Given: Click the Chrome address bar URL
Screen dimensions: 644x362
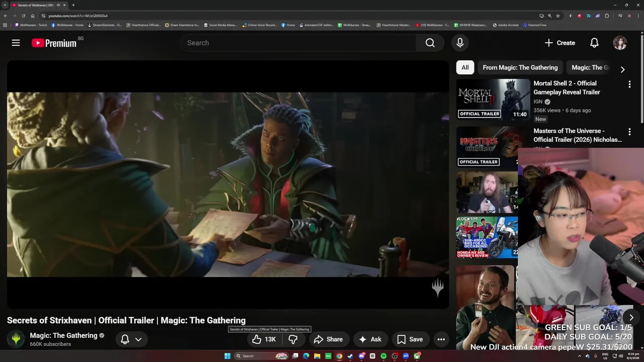Looking at the screenshot, I should (x=78, y=16).
